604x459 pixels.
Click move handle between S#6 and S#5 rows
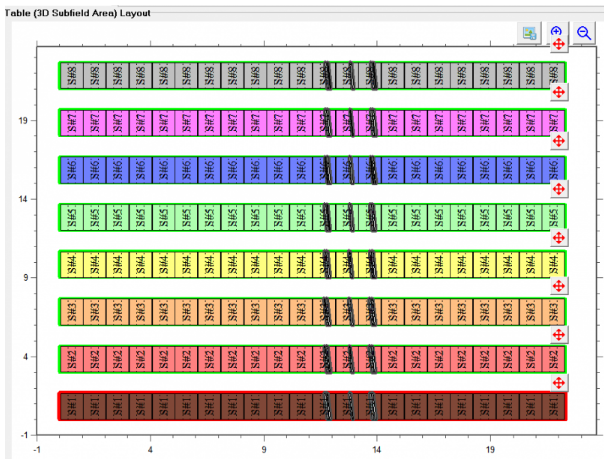pyautogui.click(x=559, y=189)
